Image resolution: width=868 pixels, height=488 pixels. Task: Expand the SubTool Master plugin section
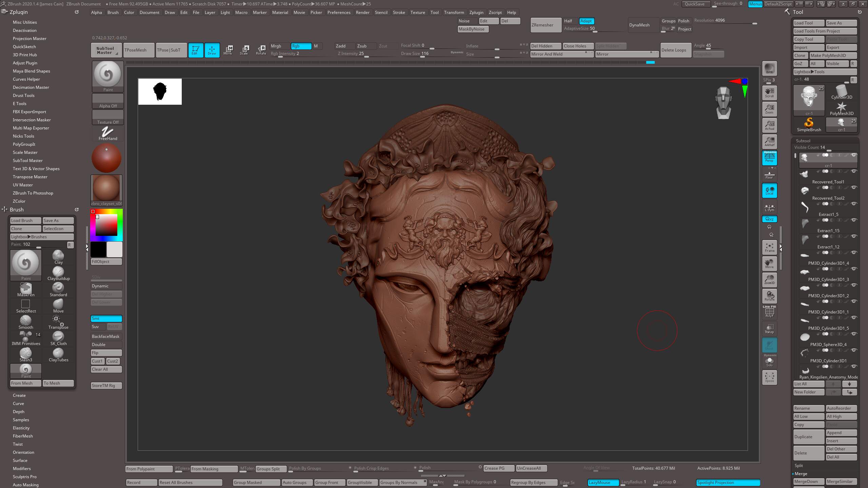(x=28, y=161)
